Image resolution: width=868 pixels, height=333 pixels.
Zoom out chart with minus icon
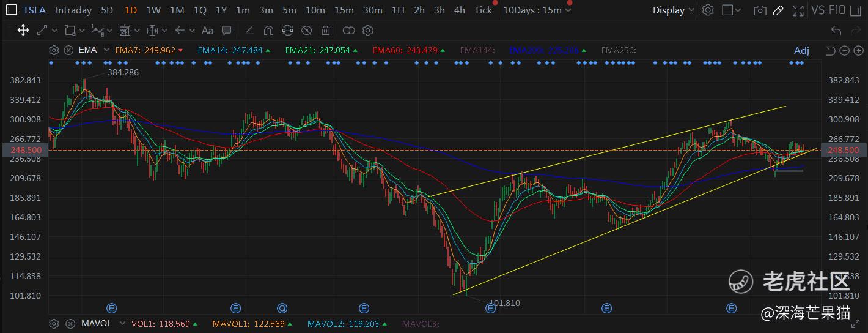point(844,50)
